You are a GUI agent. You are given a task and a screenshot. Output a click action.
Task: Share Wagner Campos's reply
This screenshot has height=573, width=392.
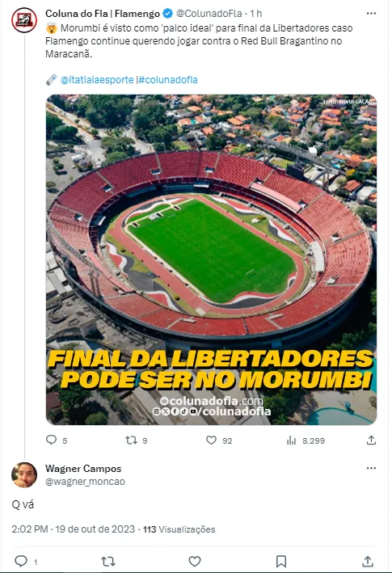point(368,561)
